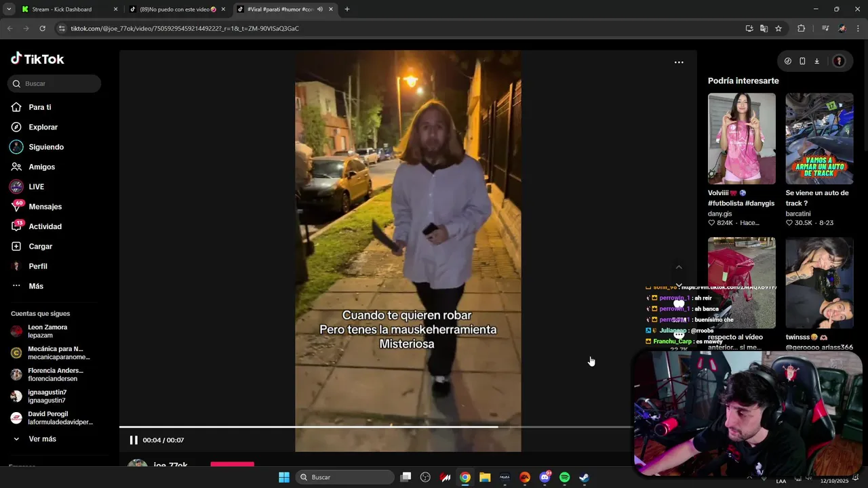Image resolution: width=868 pixels, height=488 pixels.
Task: Open Florencia Anders... account
Action: pos(53,375)
